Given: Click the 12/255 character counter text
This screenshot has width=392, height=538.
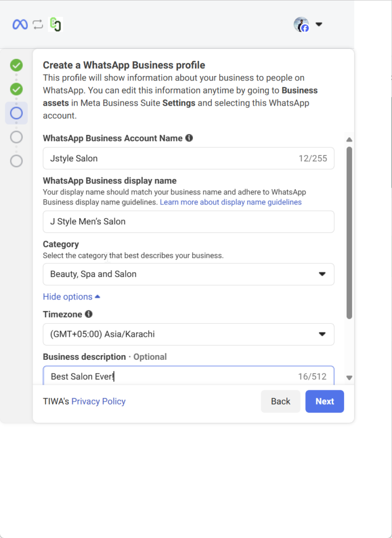Looking at the screenshot, I should (313, 159).
